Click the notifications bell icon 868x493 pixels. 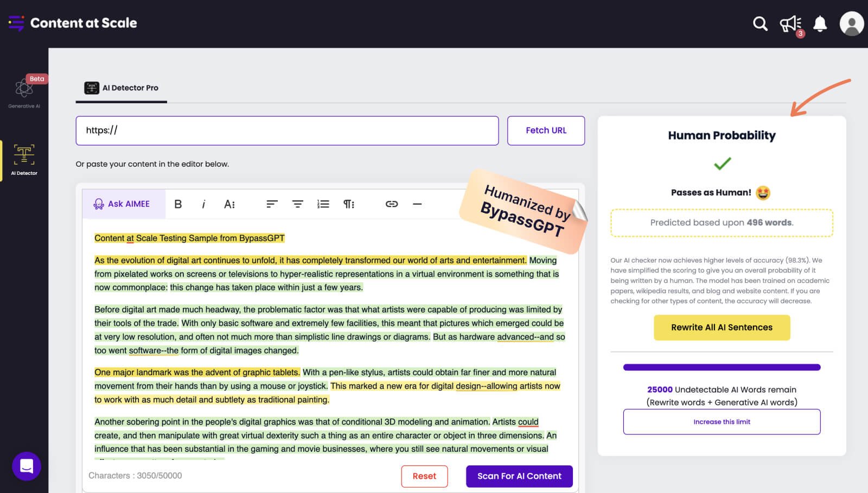(x=820, y=24)
